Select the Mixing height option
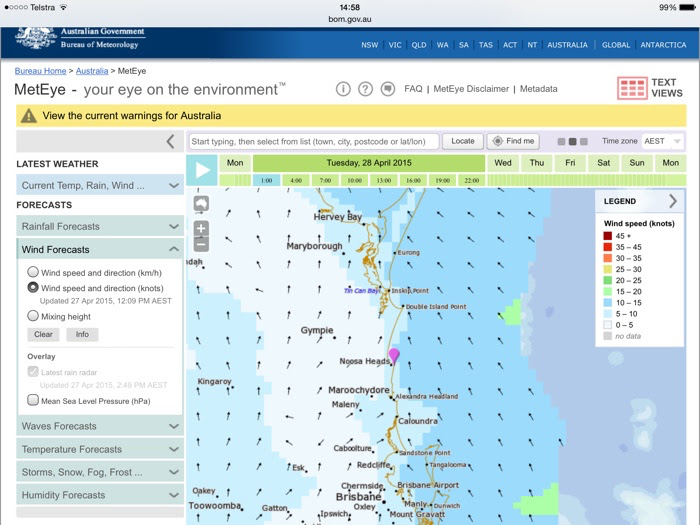700x525 pixels. (x=33, y=316)
